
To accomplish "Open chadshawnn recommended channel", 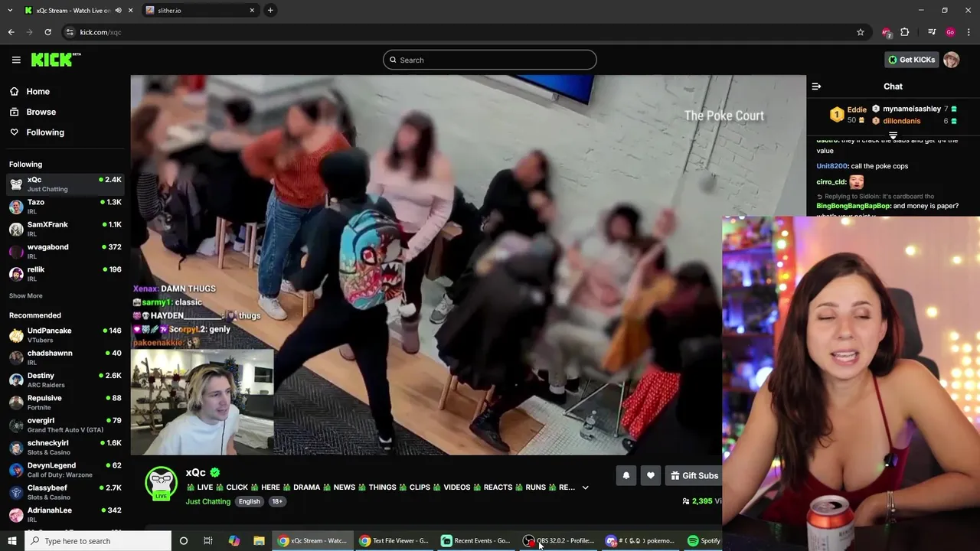I will coord(65,357).
